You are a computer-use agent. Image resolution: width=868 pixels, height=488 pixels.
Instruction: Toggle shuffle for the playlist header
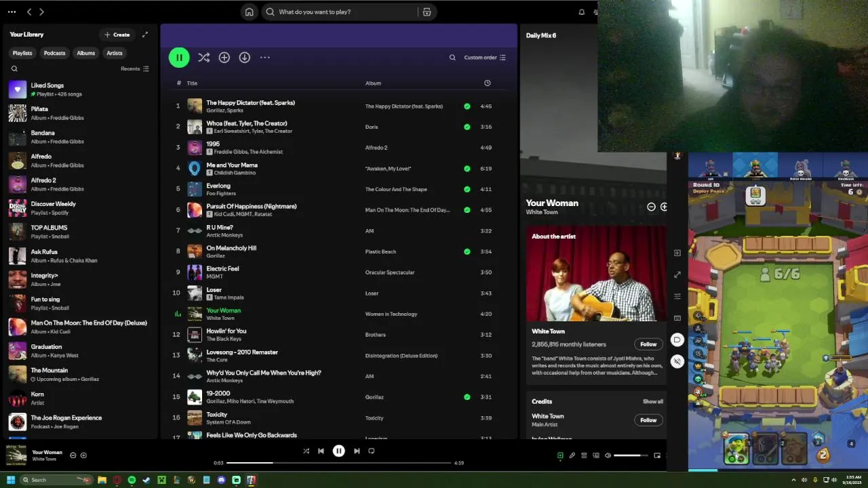pos(203,58)
